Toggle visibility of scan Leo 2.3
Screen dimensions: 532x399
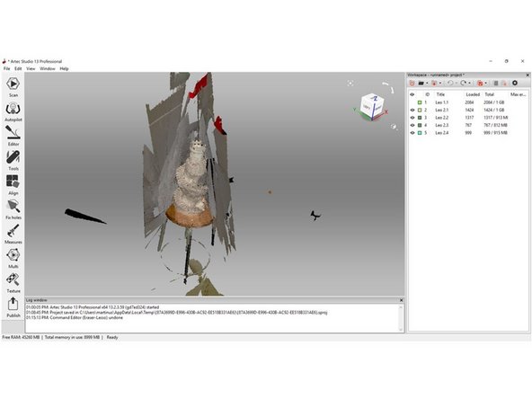412,125
